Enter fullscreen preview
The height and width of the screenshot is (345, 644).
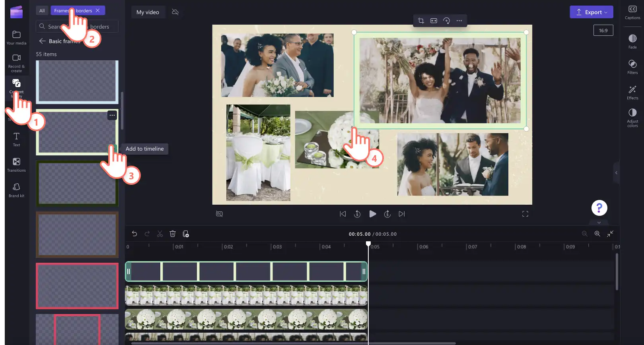coord(525,214)
